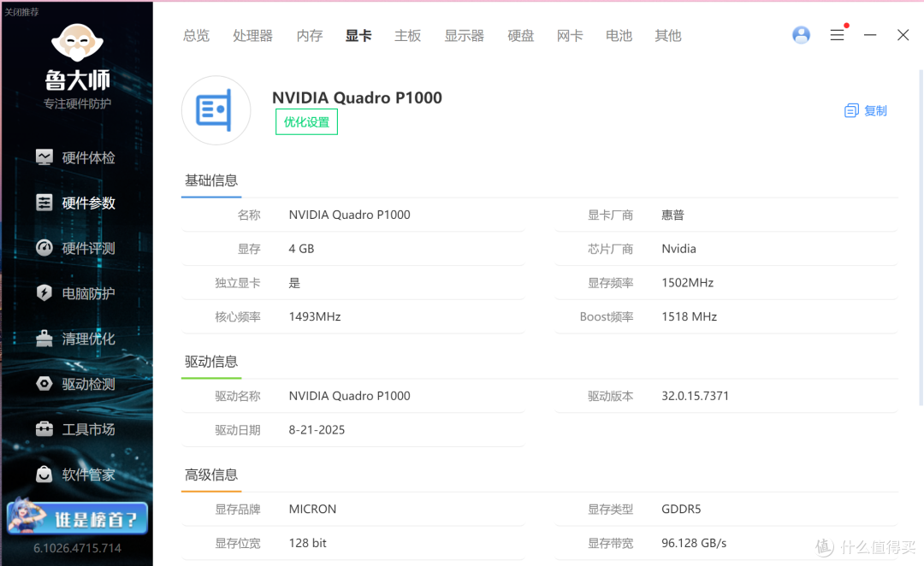Viewport: 924px width, 566px height.
Task: Open 硬件评测 benchmark gauge icon
Action: coord(44,248)
